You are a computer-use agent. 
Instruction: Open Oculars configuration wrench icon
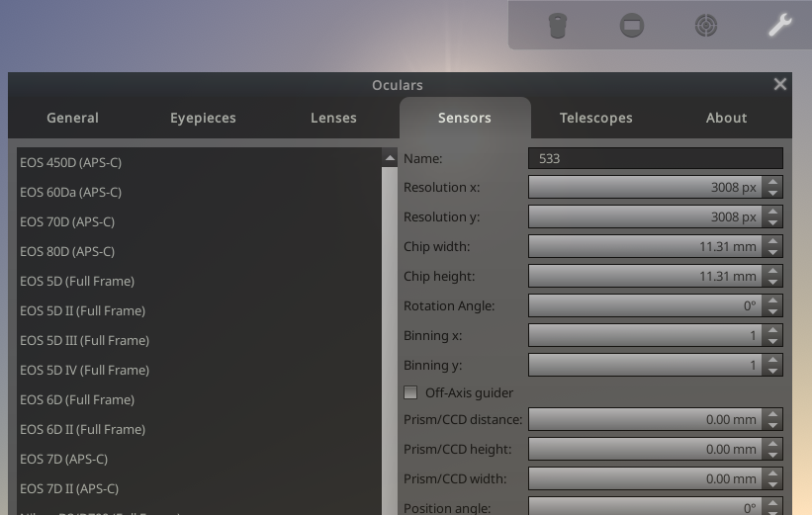coord(780,25)
